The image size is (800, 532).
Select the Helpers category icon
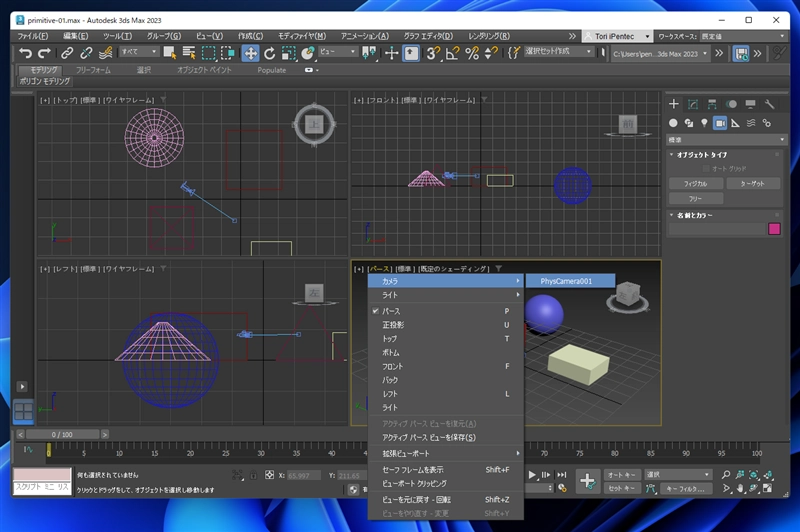coord(735,122)
